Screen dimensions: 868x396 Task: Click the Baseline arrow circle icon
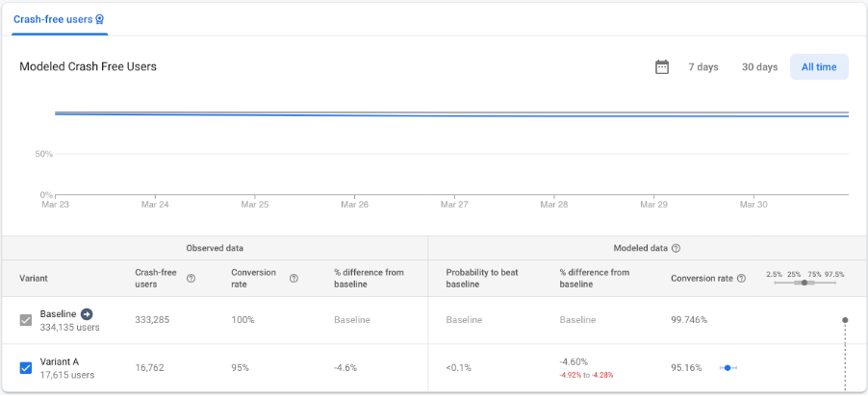coord(87,314)
